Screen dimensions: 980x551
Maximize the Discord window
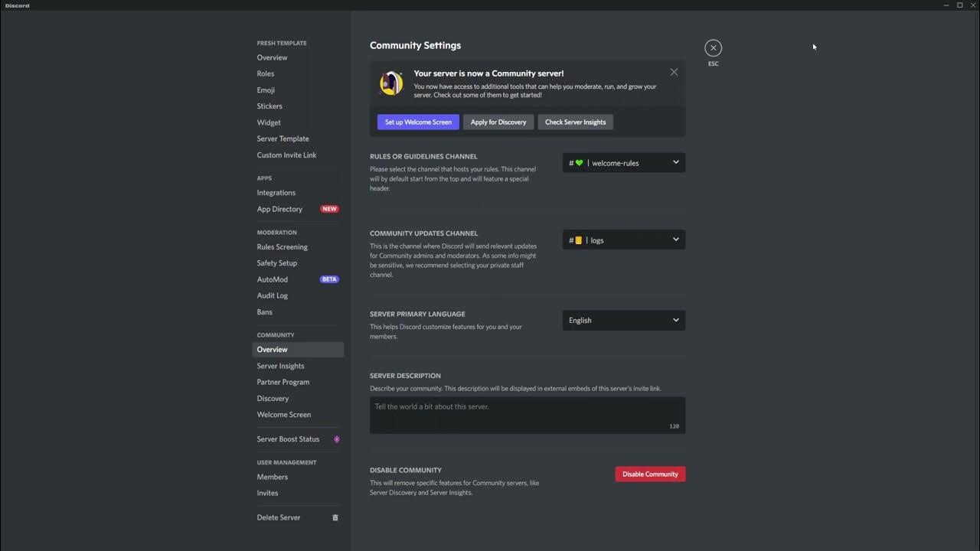[x=959, y=5]
